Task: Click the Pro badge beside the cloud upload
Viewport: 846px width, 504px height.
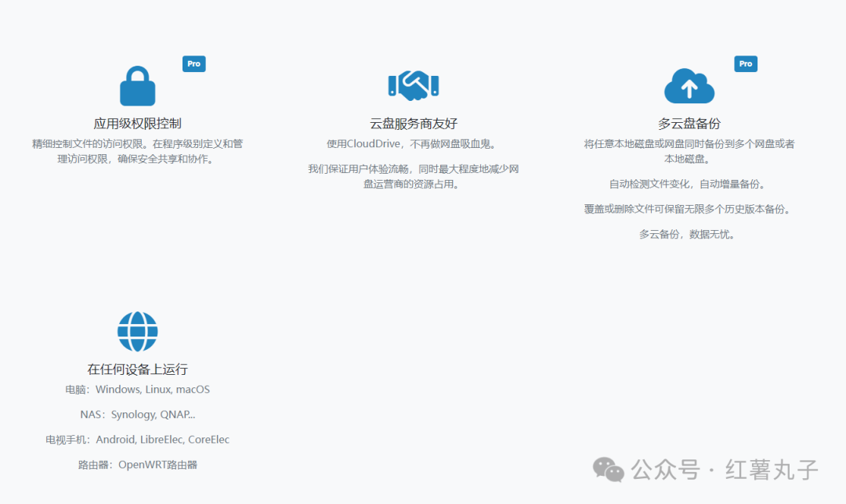Action: pos(746,63)
